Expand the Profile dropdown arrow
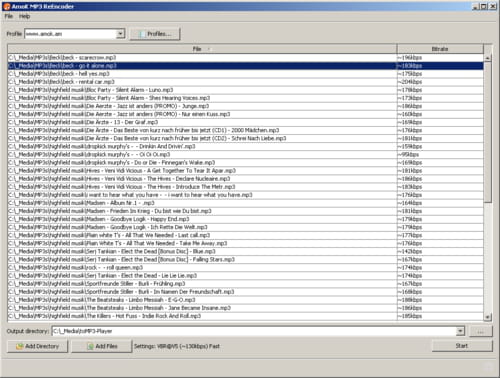The width and height of the screenshot is (500, 378). click(x=120, y=34)
